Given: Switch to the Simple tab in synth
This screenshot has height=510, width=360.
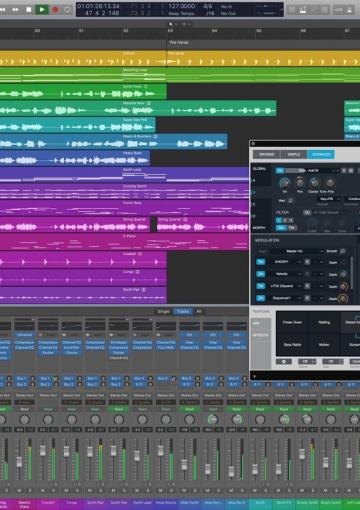Looking at the screenshot, I should [294, 154].
